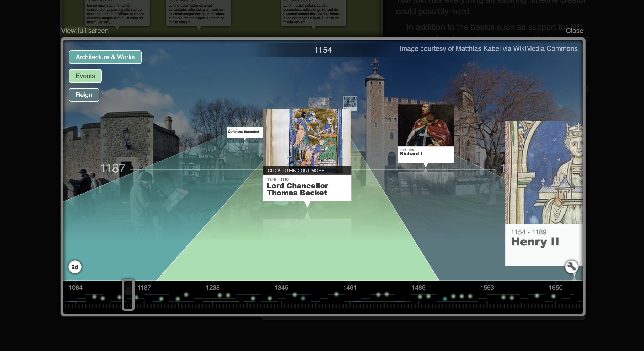Toggle the Reign category filter
Viewport: 644px width, 351px height.
pos(84,95)
